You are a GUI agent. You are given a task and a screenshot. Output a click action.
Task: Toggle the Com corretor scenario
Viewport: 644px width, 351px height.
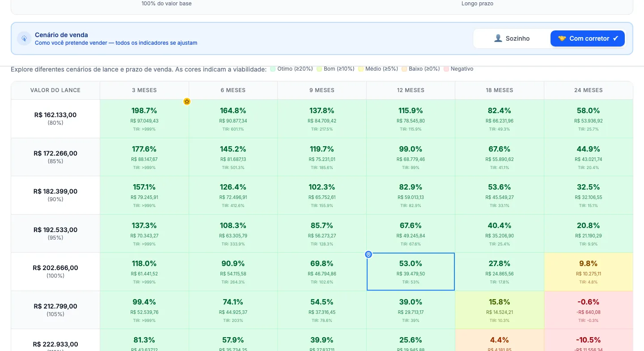click(x=588, y=38)
